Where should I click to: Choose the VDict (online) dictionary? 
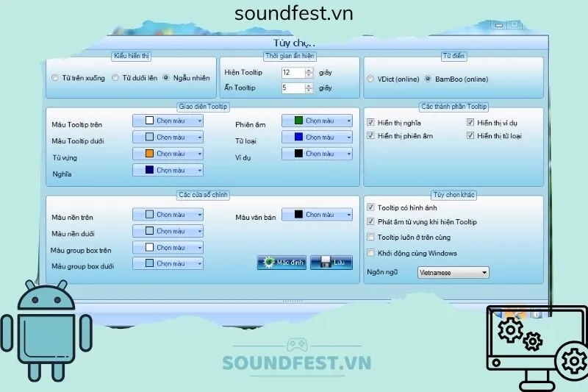tap(371, 79)
